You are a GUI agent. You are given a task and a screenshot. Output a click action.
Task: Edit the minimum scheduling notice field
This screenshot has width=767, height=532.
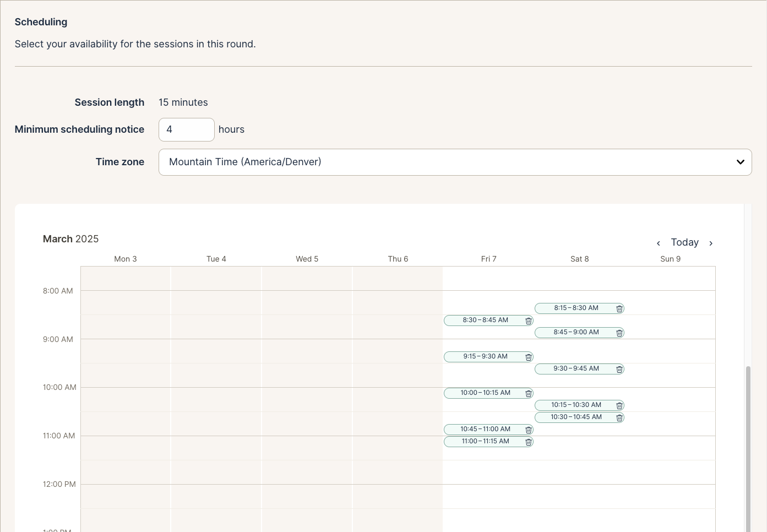point(186,129)
